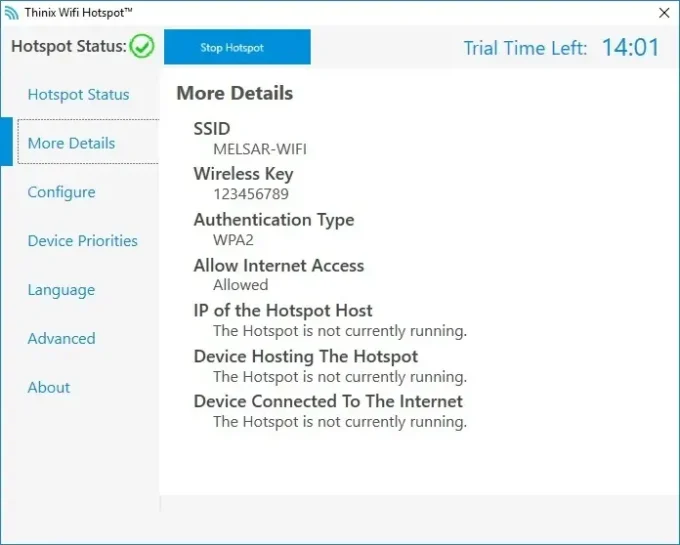Open the Advanced settings tab
Image resolution: width=680 pixels, height=545 pixels.
point(61,339)
